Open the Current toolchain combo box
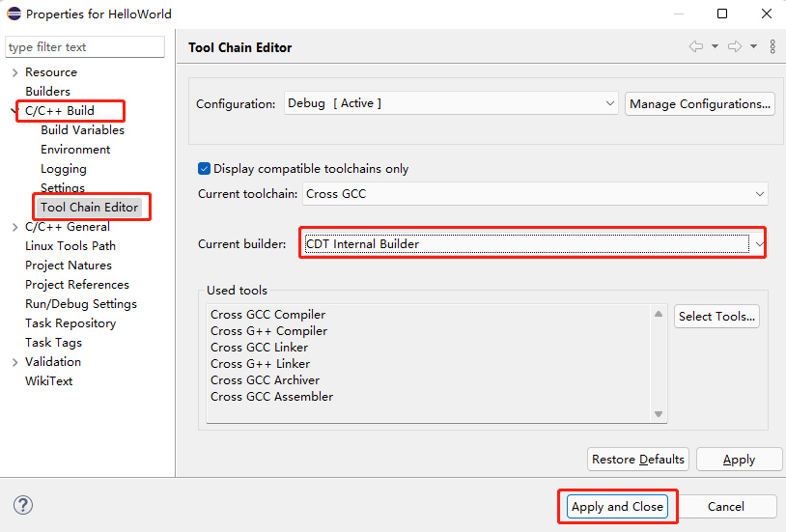This screenshot has width=786, height=532. pyautogui.click(x=535, y=194)
